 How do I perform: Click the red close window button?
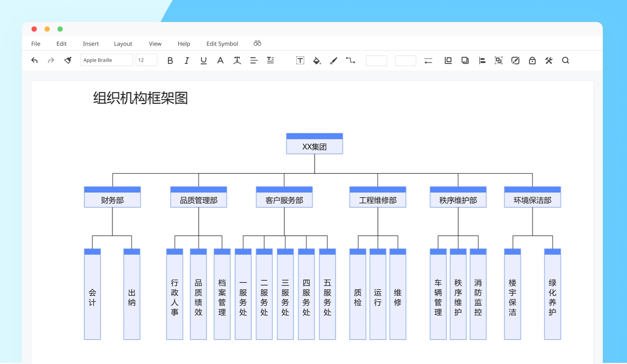coord(34,29)
